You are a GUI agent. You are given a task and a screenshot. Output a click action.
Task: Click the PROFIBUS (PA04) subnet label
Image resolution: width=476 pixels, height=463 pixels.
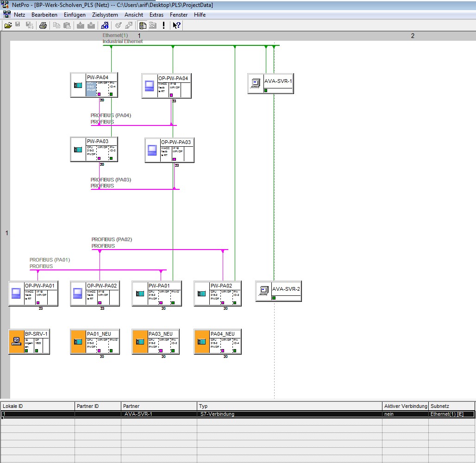tap(111, 119)
